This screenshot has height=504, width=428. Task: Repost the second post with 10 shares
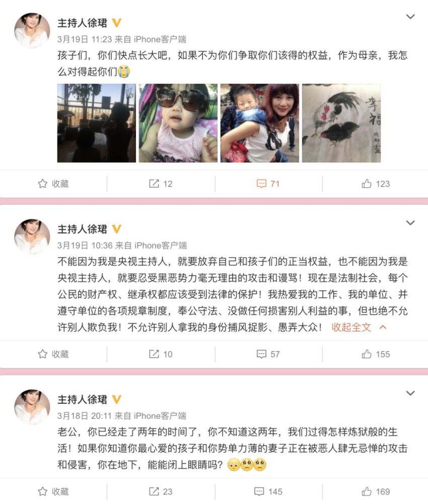point(161,354)
